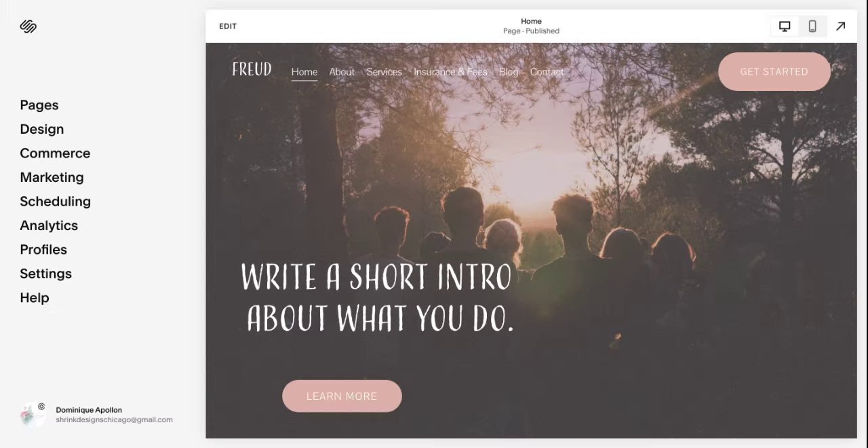The width and height of the screenshot is (868, 448).
Task: Open the Pages menu
Action: pyautogui.click(x=39, y=105)
